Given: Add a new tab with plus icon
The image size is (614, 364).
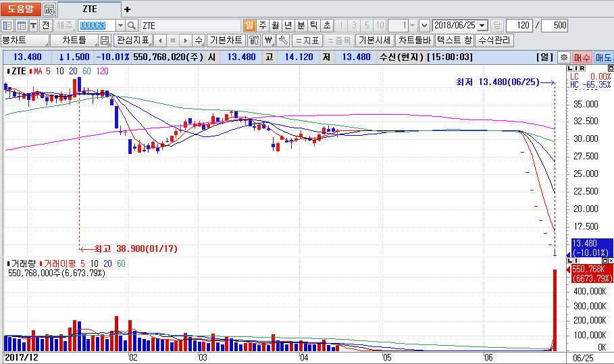Looking at the screenshot, I should click(x=128, y=9).
